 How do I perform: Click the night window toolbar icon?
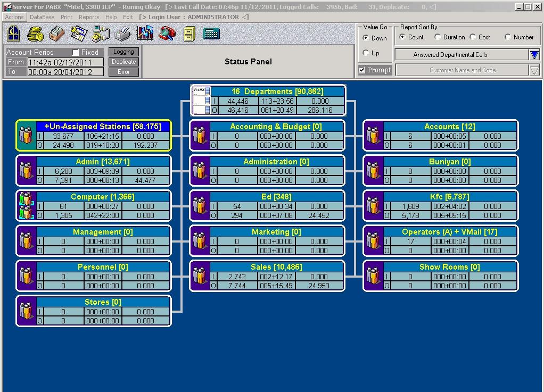tap(14, 34)
